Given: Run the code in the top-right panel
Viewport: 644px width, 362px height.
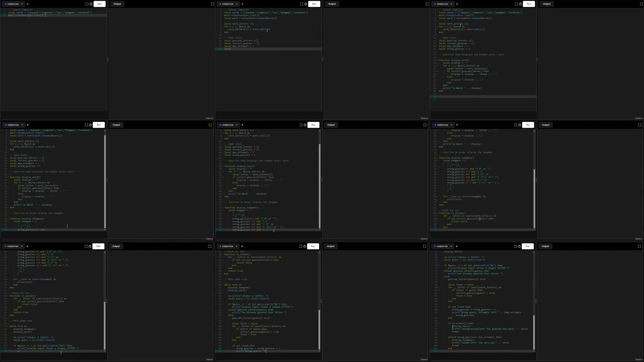Looking at the screenshot, I should point(529,4).
